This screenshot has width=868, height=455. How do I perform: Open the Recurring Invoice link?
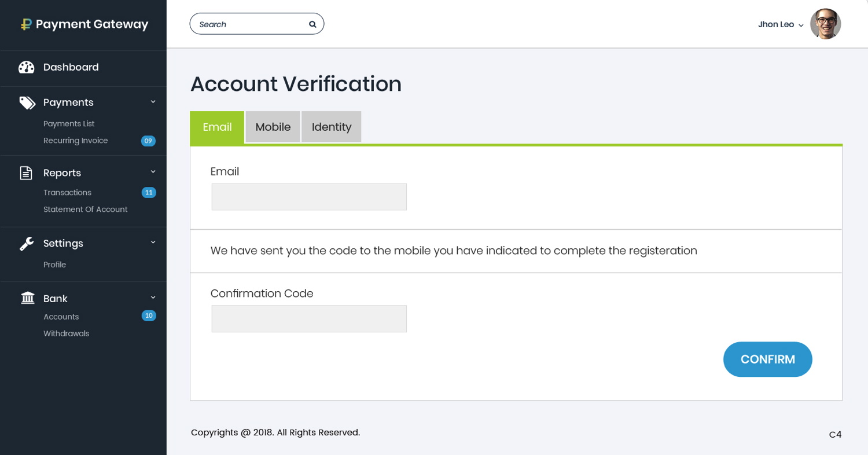(x=75, y=141)
